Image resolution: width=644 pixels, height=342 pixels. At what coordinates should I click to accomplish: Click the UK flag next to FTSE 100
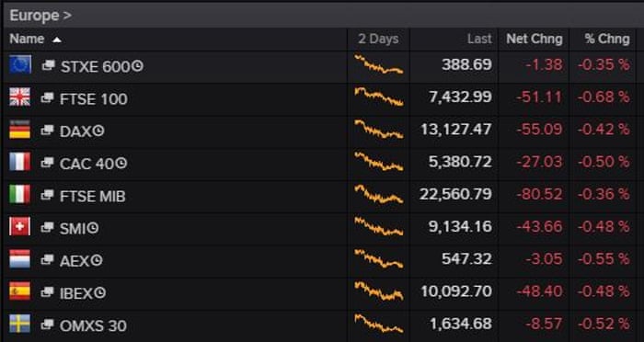pos(19,97)
